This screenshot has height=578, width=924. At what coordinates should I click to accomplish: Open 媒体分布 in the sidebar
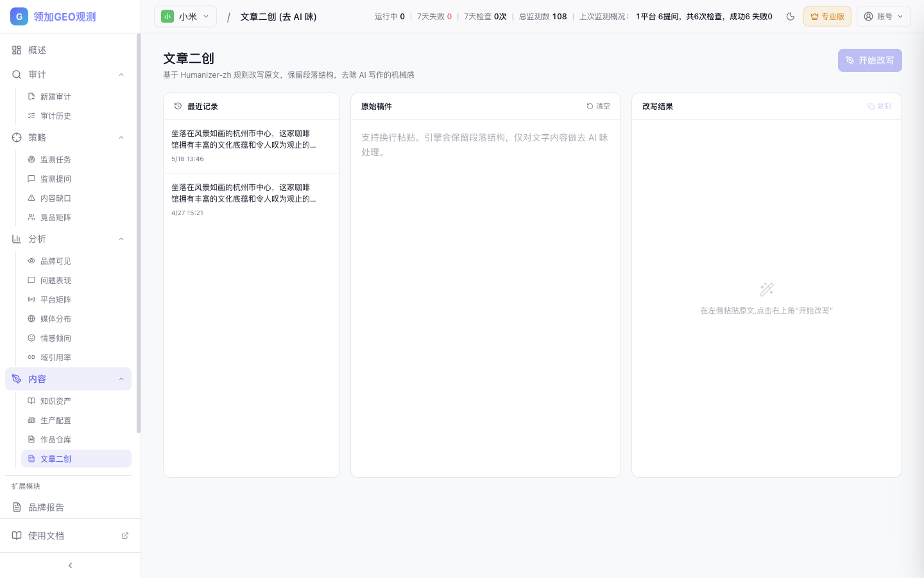76,319
